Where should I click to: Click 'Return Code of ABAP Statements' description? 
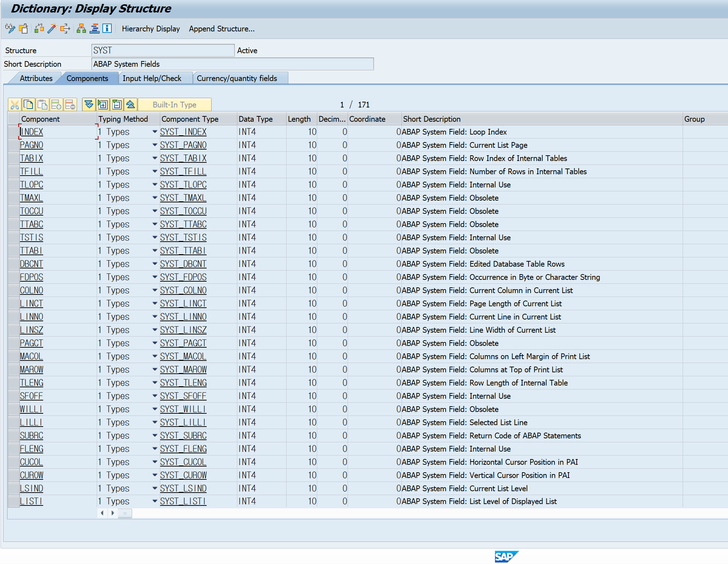pos(525,435)
